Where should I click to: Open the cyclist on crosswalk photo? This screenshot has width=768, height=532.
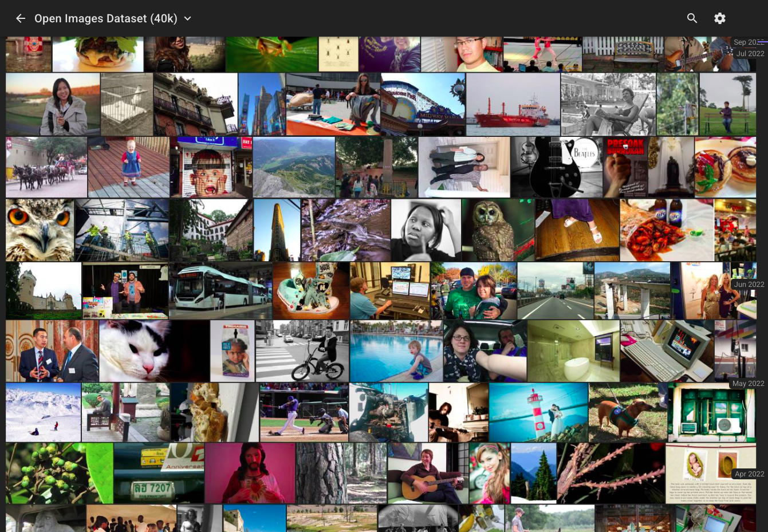coord(302,351)
